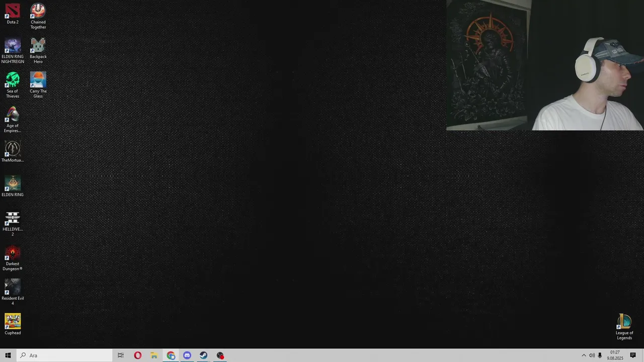
Task: Switch to Google Chrome in the taskbar
Action: point(171,355)
